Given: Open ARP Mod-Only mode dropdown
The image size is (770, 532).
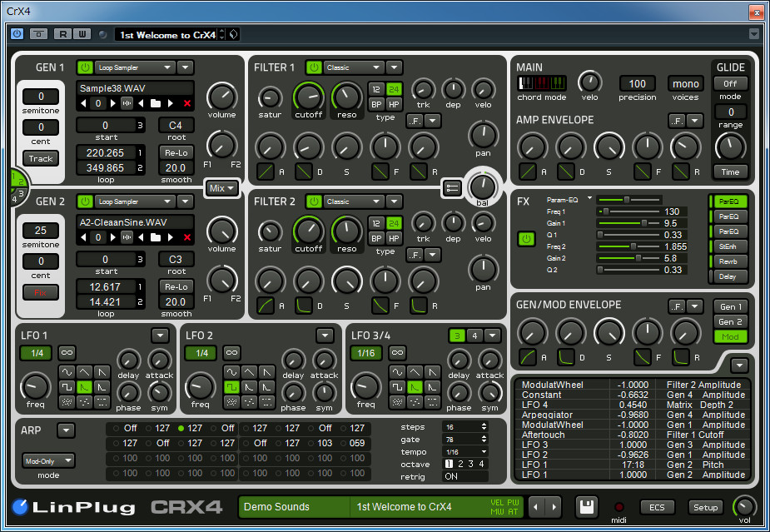Looking at the screenshot, I should click(x=48, y=461).
